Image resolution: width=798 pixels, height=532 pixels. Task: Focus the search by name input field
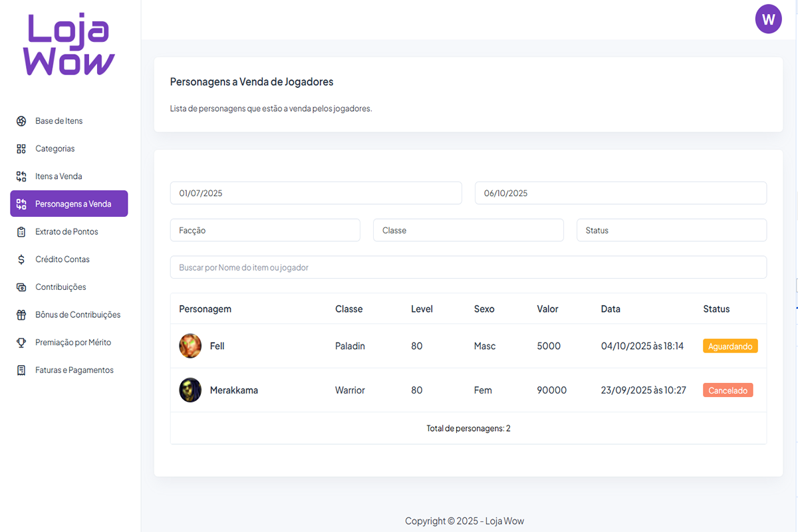(x=468, y=267)
